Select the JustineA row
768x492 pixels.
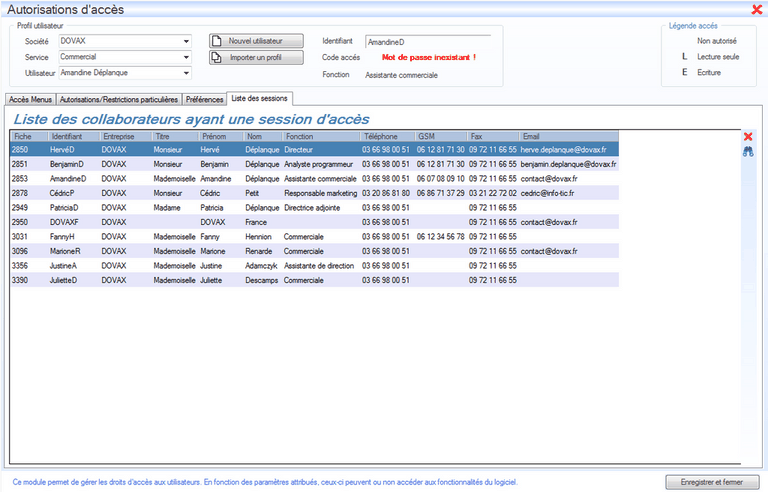[x=314, y=266]
